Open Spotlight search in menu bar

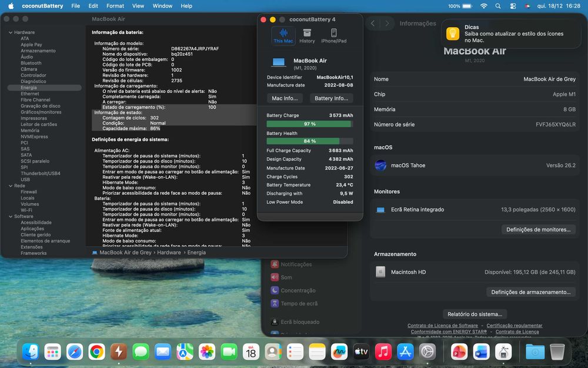(x=498, y=6)
